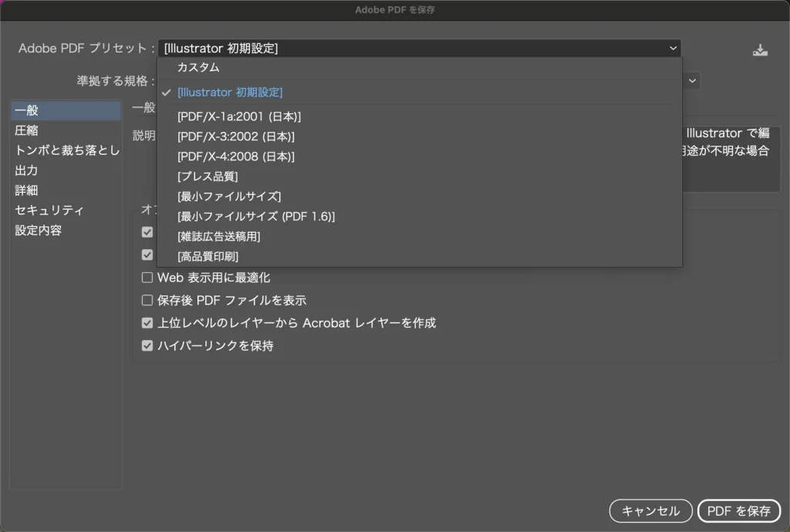Go to the 出力 category
Viewport: 790px width, 532px height.
[x=66, y=170]
